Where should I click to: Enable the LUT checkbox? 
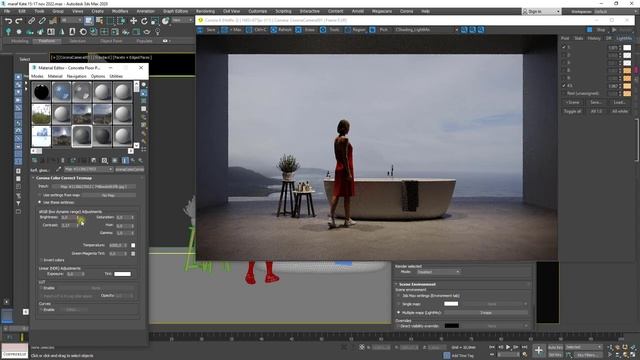(41, 288)
